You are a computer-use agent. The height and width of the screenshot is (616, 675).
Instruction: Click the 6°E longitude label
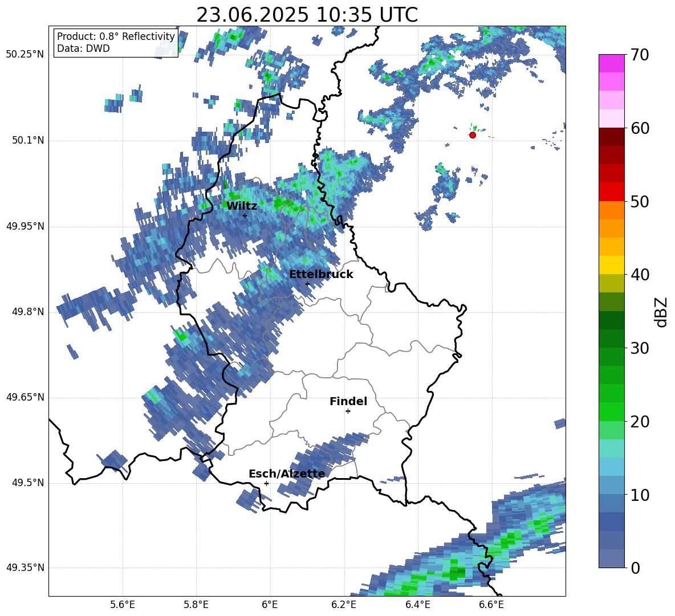pyautogui.click(x=270, y=605)
